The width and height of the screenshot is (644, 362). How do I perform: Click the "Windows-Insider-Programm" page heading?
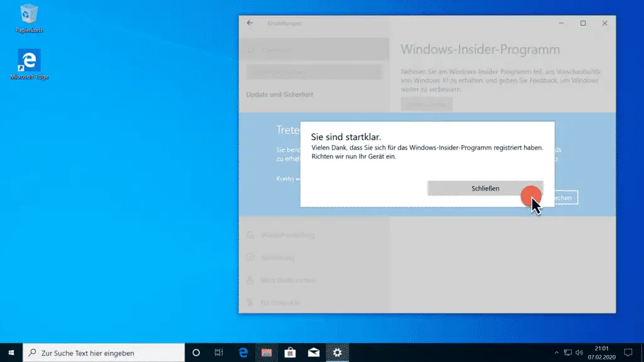pos(480,49)
